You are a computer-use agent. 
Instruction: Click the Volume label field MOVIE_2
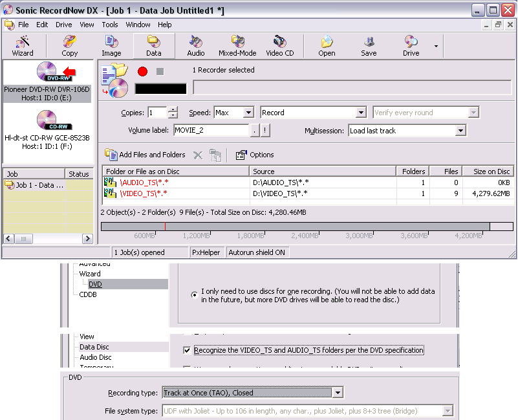pyautogui.click(x=211, y=130)
